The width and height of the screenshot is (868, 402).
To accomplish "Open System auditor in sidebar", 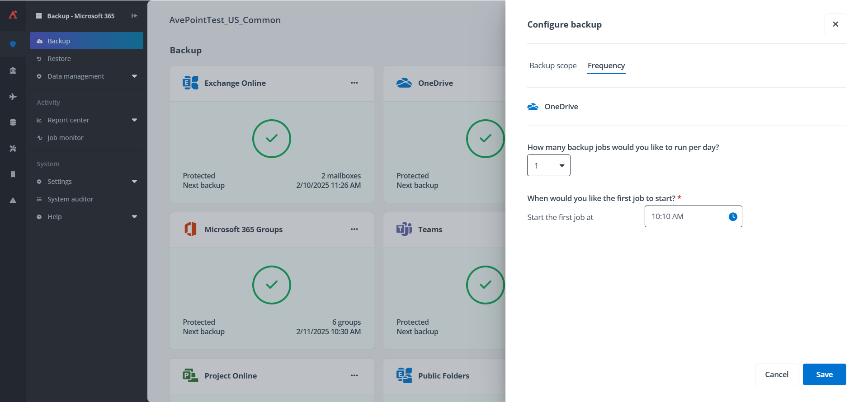I will 87,199.
